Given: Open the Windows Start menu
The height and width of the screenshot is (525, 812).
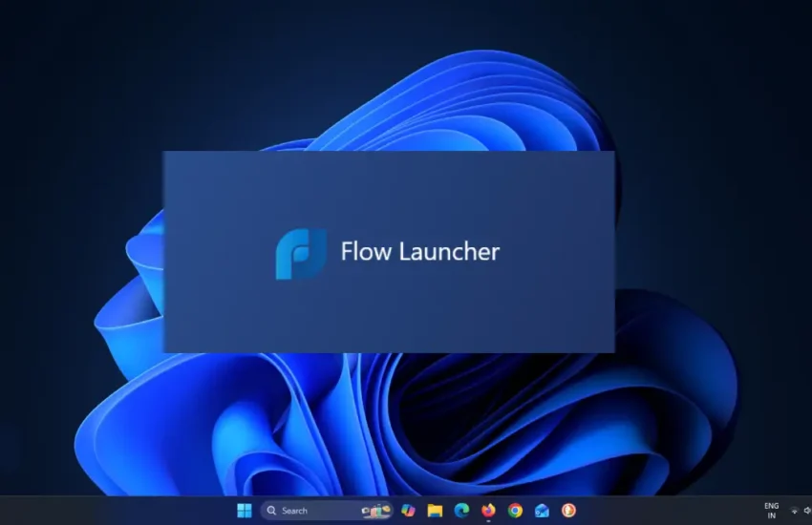Looking at the screenshot, I should point(245,511).
